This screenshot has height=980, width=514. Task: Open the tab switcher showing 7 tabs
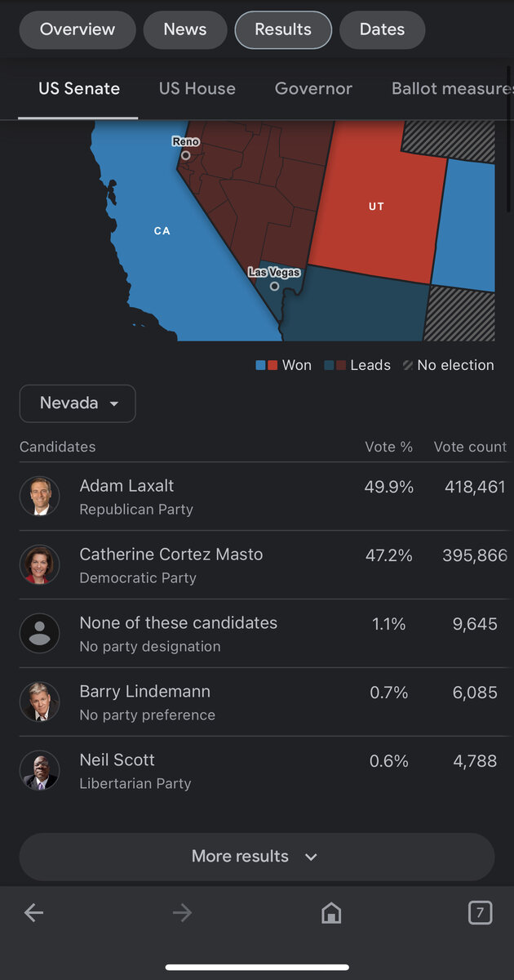pyautogui.click(x=480, y=912)
